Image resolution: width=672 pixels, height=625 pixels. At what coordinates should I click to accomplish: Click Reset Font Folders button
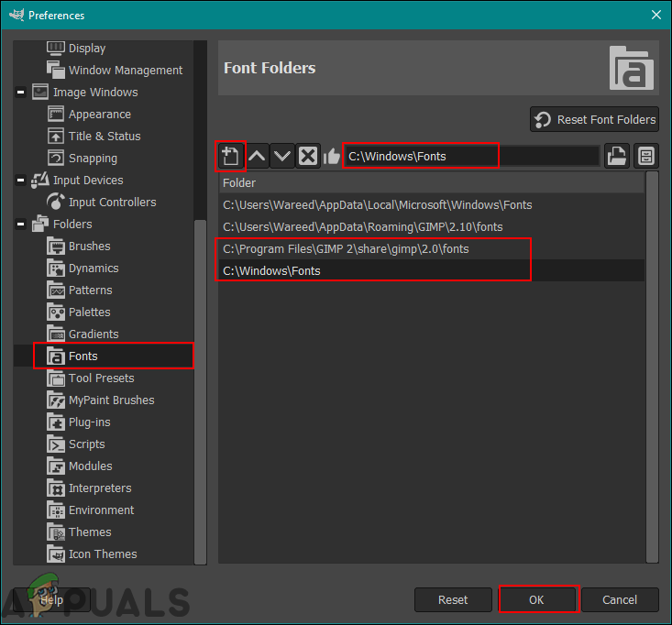594,119
